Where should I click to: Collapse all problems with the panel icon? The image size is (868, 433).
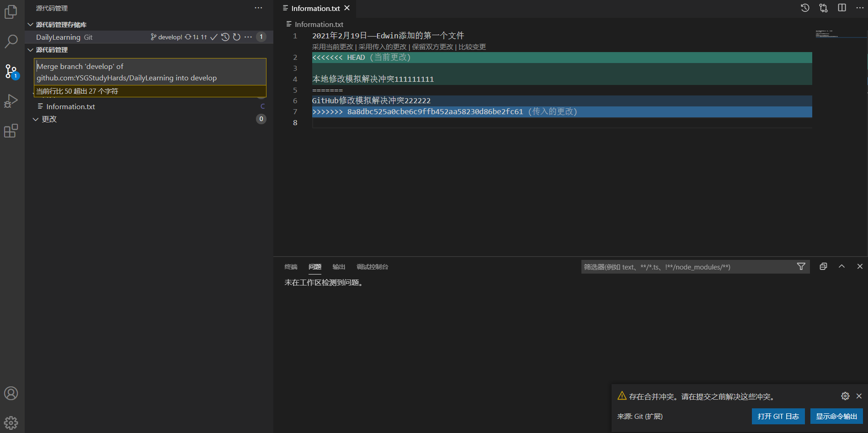[x=823, y=266]
